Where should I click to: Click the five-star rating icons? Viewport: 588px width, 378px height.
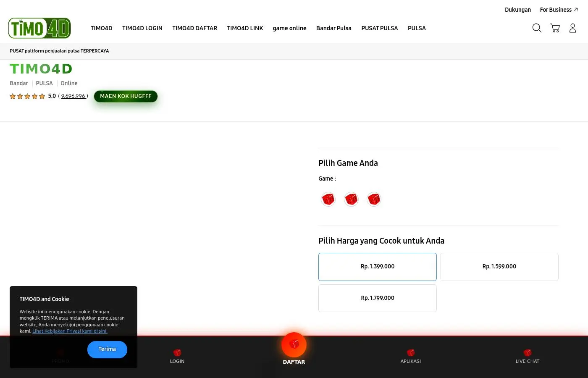click(x=27, y=96)
